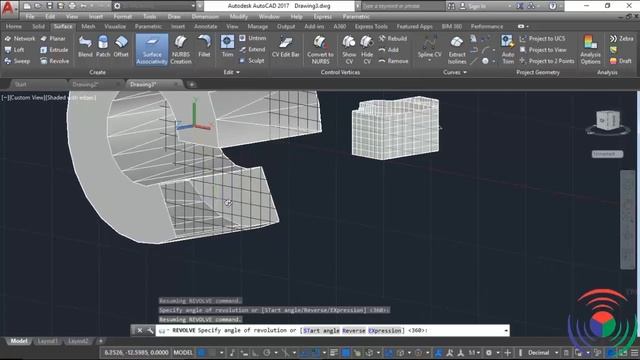
Task: Close the command line with the X
Action: 140,330
